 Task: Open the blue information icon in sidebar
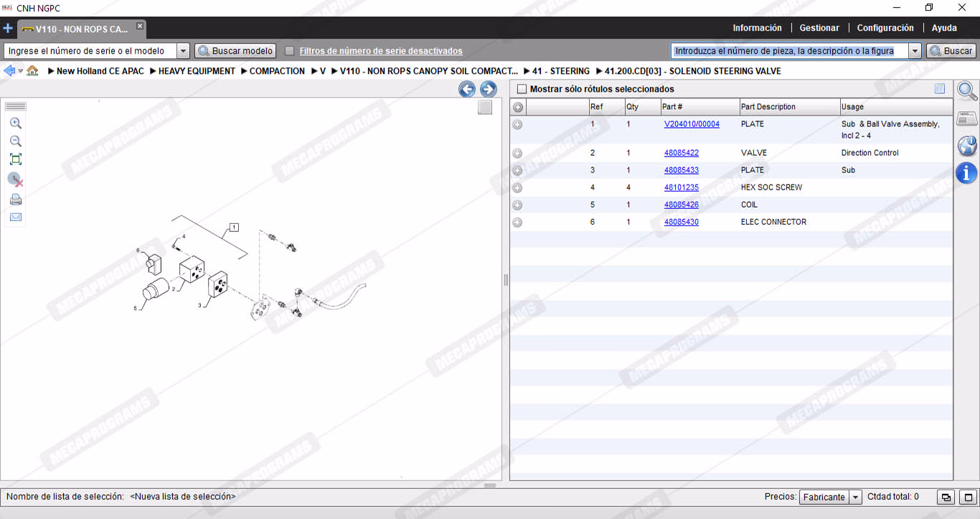click(x=967, y=172)
